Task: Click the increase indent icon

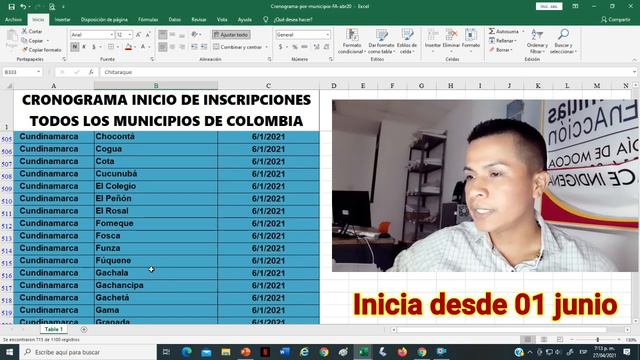Action: [204, 47]
